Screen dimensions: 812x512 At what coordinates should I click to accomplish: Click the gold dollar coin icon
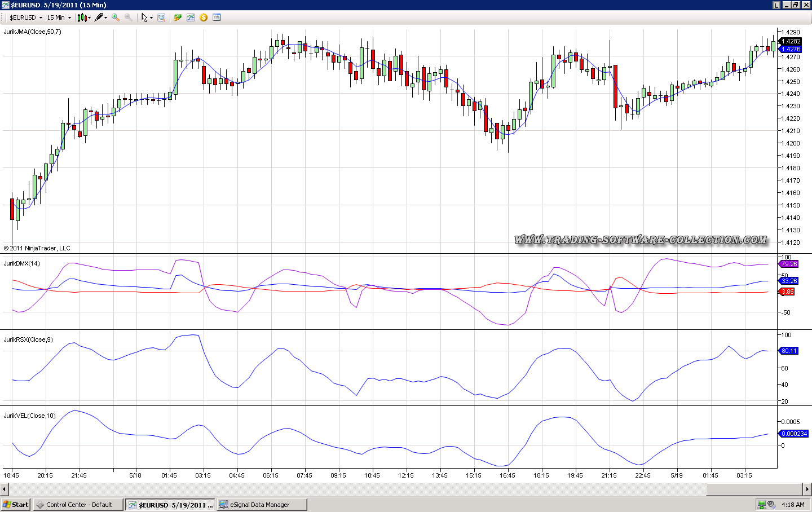[x=204, y=17]
